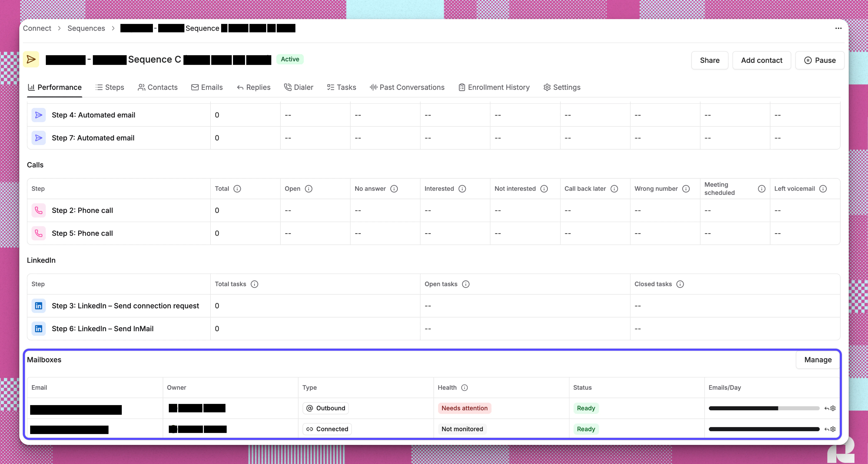
Task: Click the phone icon for Step 2
Action: click(x=39, y=210)
